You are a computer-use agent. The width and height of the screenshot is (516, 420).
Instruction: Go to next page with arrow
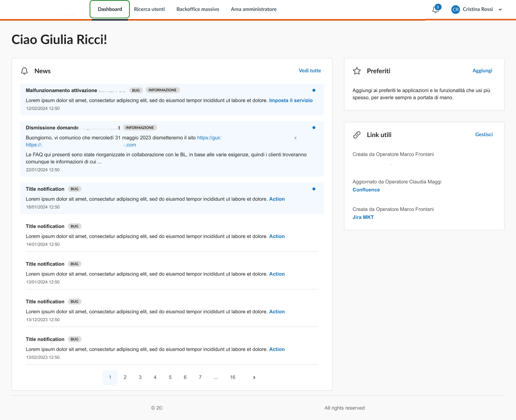pos(254,377)
